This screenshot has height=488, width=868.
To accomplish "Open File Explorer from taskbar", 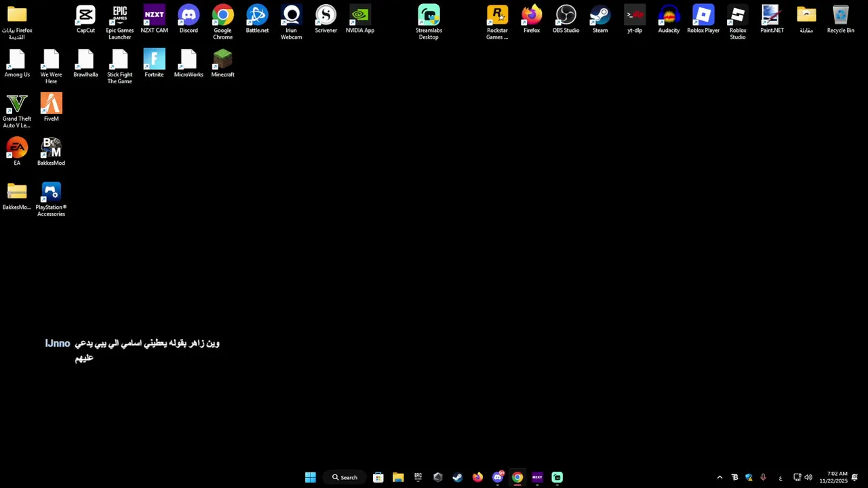I will coord(398,477).
